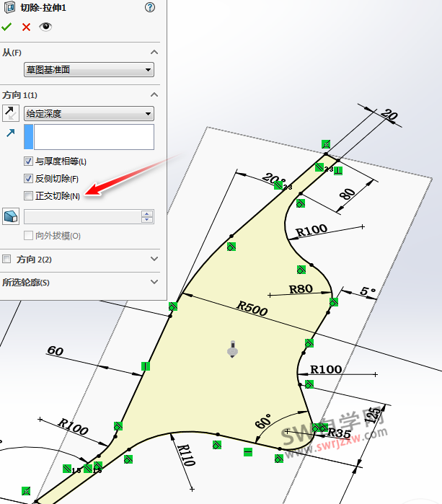Click the direction of extrusion arrow icon

click(x=10, y=133)
